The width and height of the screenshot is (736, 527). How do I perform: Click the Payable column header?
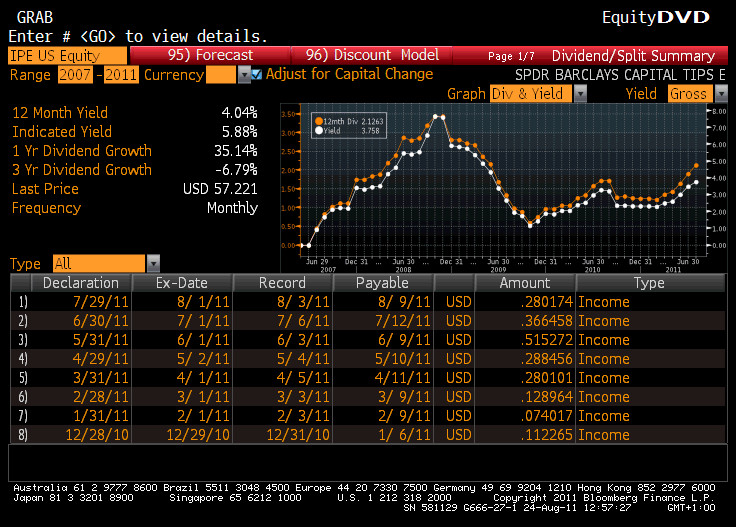(x=382, y=283)
